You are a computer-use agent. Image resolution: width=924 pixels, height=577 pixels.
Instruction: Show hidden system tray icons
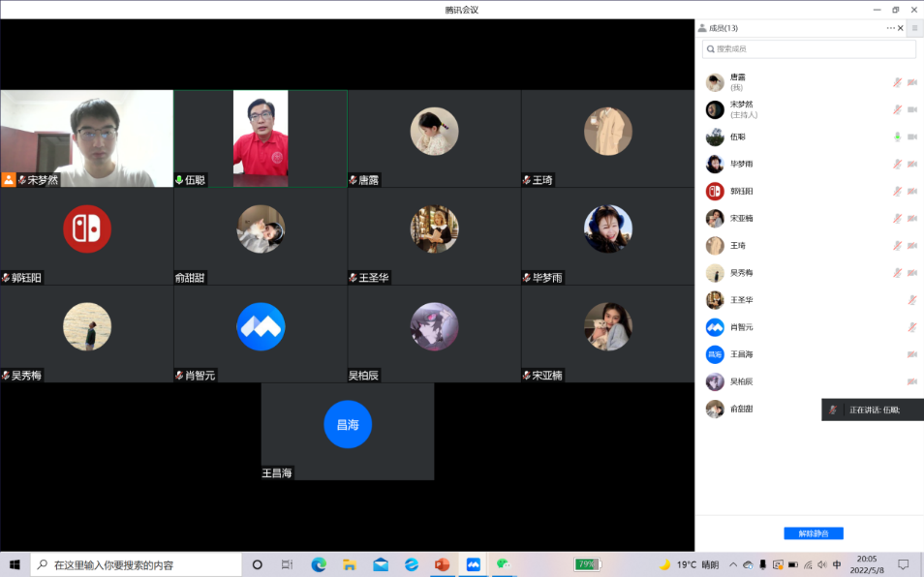click(x=733, y=564)
